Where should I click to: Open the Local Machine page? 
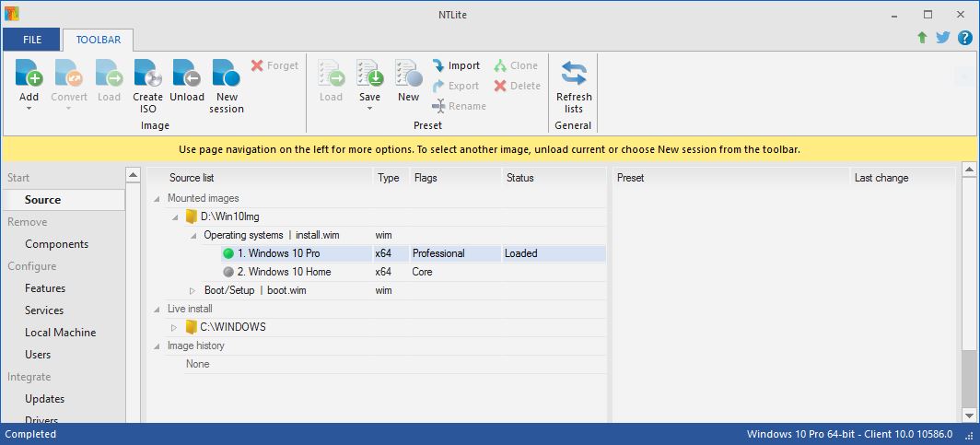63,333
